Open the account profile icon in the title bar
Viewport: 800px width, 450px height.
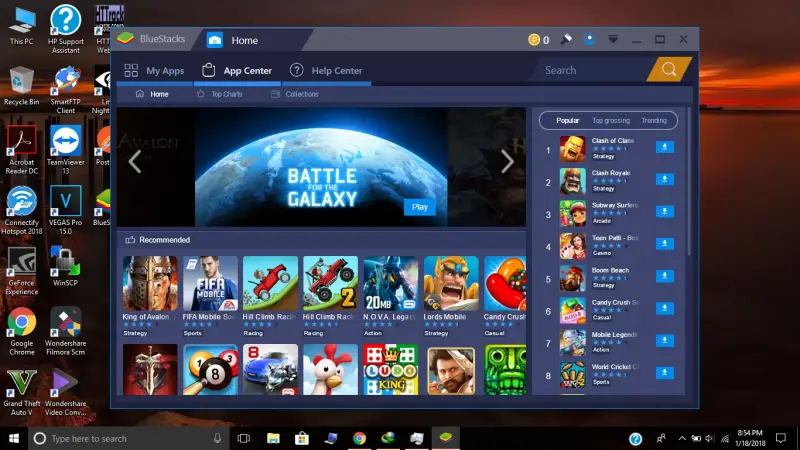pyautogui.click(x=590, y=39)
